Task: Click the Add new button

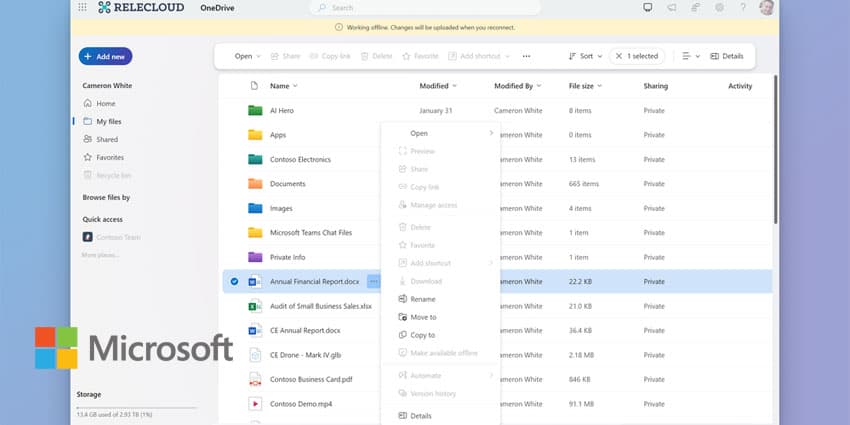Action: [x=105, y=56]
